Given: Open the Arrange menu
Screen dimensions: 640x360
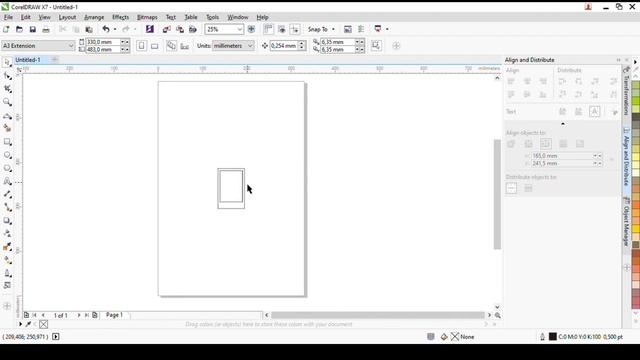Looking at the screenshot, I should tap(94, 17).
